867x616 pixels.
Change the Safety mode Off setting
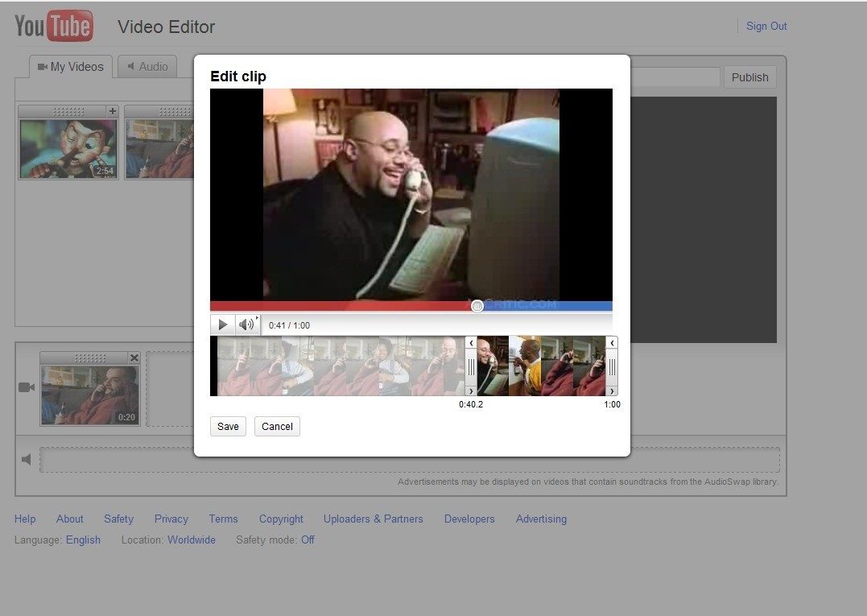(308, 540)
